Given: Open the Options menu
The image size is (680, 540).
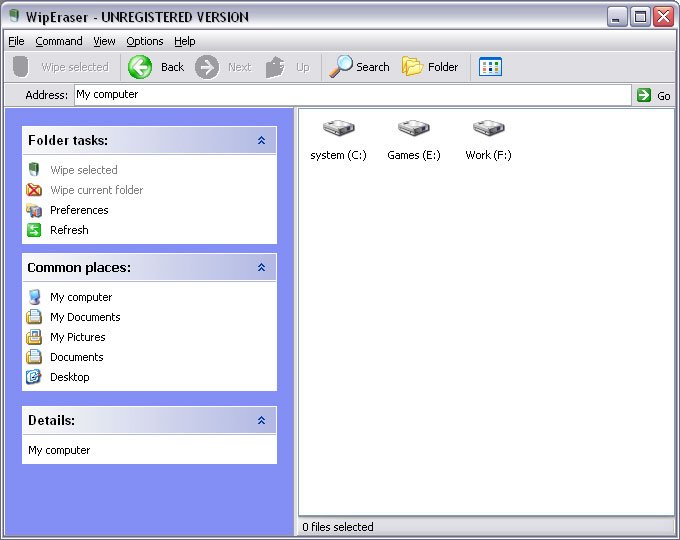Looking at the screenshot, I should [x=145, y=41].
